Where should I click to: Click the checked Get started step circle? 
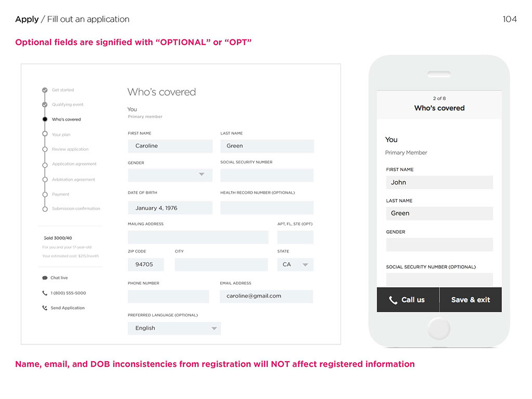coord(45,90)
